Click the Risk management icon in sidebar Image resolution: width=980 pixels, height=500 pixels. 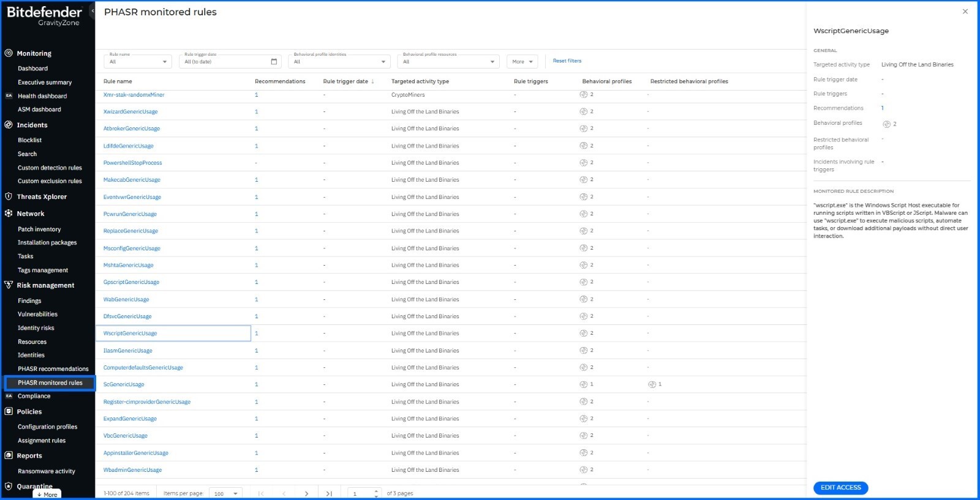pyautogui.click(x=9, y=285)
